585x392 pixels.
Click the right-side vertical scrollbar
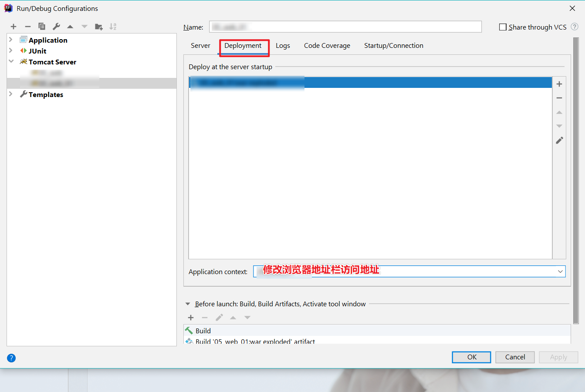pos(576,181)
